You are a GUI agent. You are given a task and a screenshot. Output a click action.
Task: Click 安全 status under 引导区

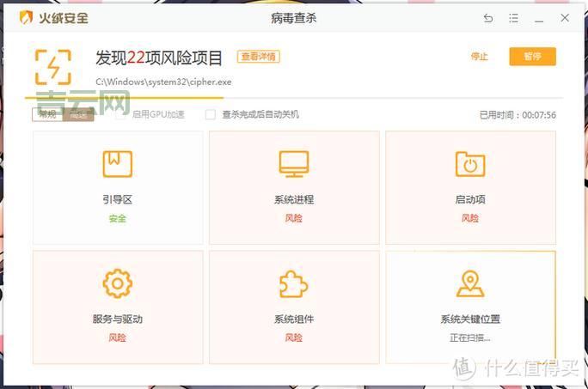(118, 218)
